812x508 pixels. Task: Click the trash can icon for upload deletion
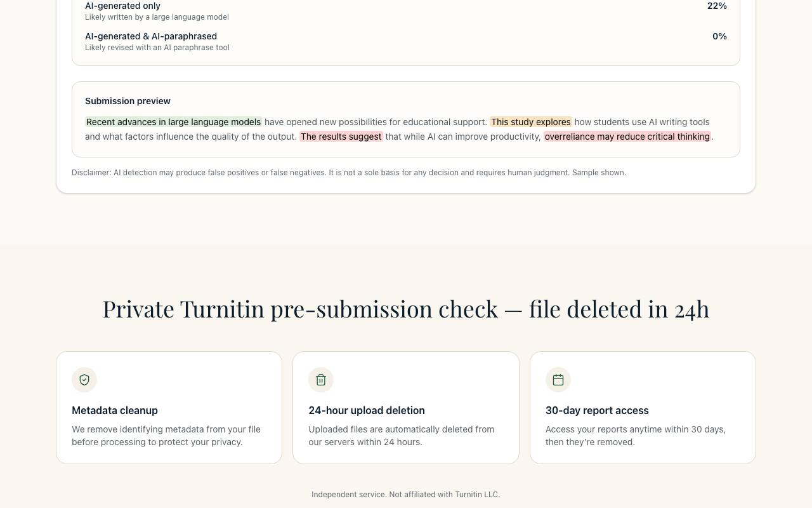pyautogui.click(x=321, y=380)
